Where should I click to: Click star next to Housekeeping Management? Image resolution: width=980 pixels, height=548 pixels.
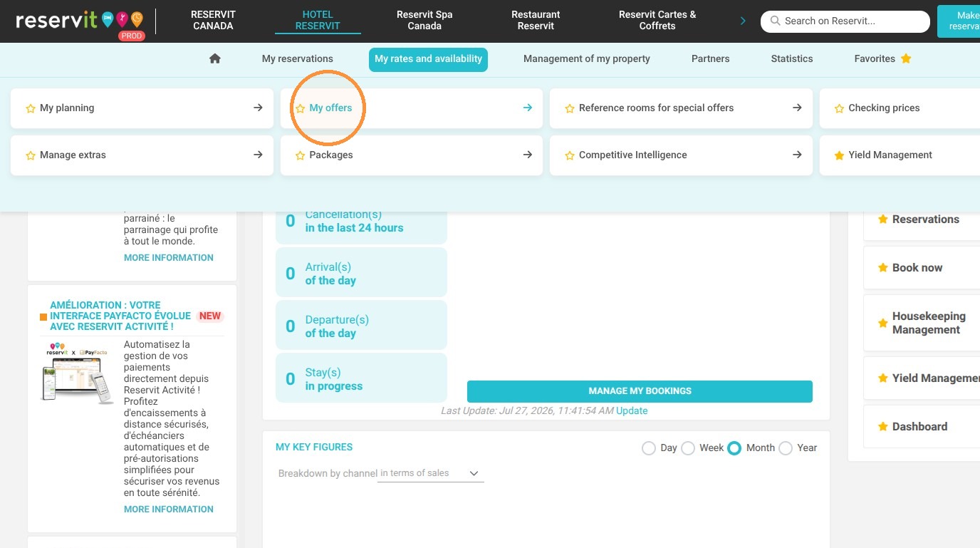tap(883, 323)
